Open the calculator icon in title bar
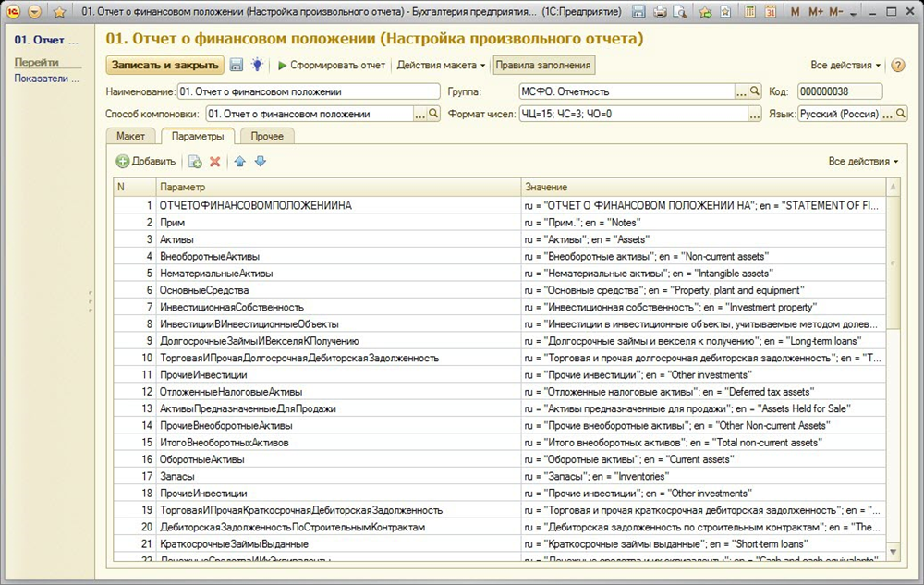Image resolution: width=924 pixels, height=585 pixels. 749,11
